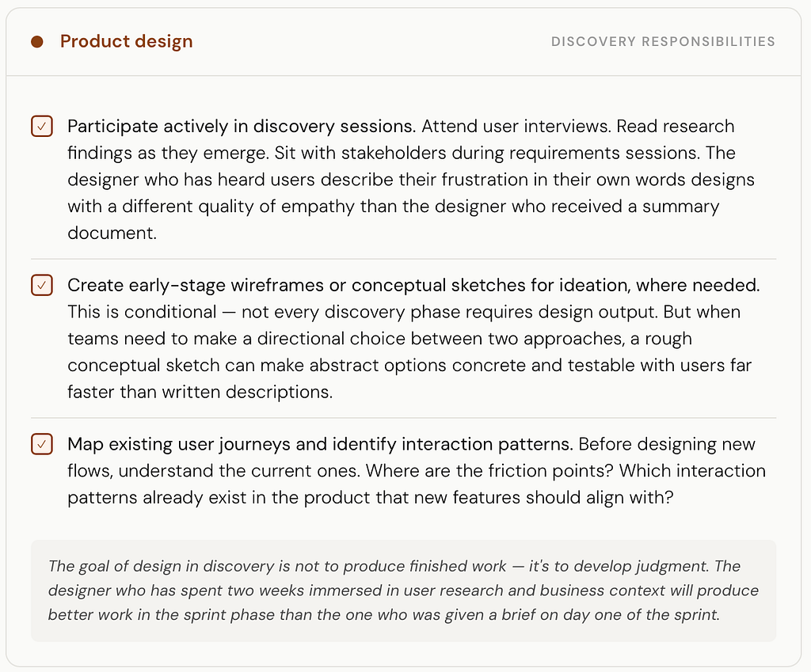Image resolution: width=811 pixels, height=672 pixels.
Task: Click the question Where are the friction points?
Action: tap(489, 471)
